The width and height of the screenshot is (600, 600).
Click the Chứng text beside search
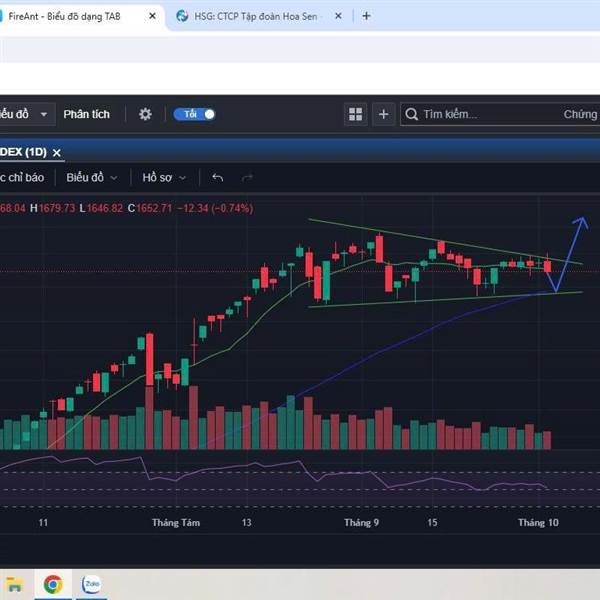click(581, 114)
